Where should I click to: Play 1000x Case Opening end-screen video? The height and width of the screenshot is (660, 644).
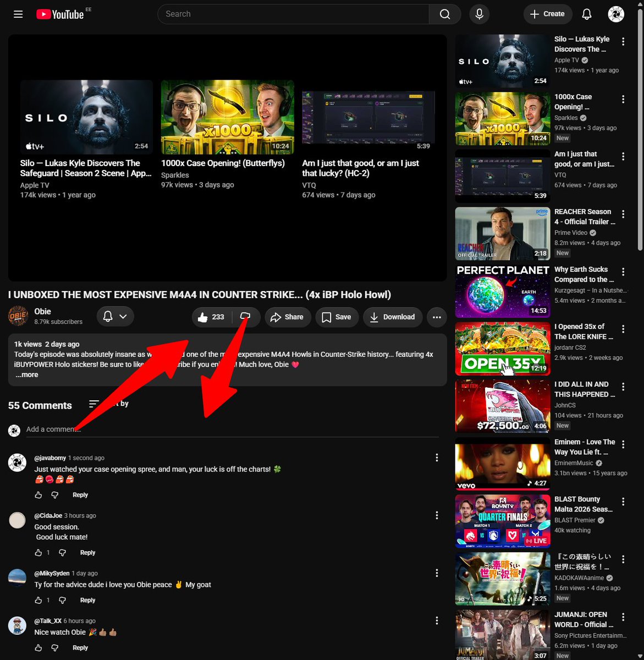[x=228, y=117]
